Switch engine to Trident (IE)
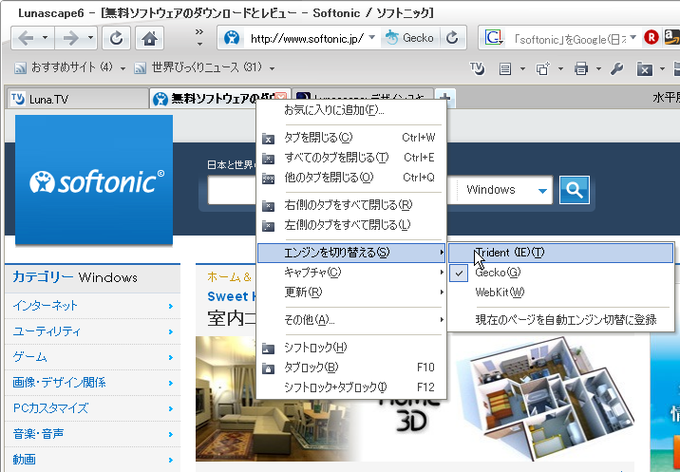This screenshot has height=472, width=680. click(x=561, y=253)
